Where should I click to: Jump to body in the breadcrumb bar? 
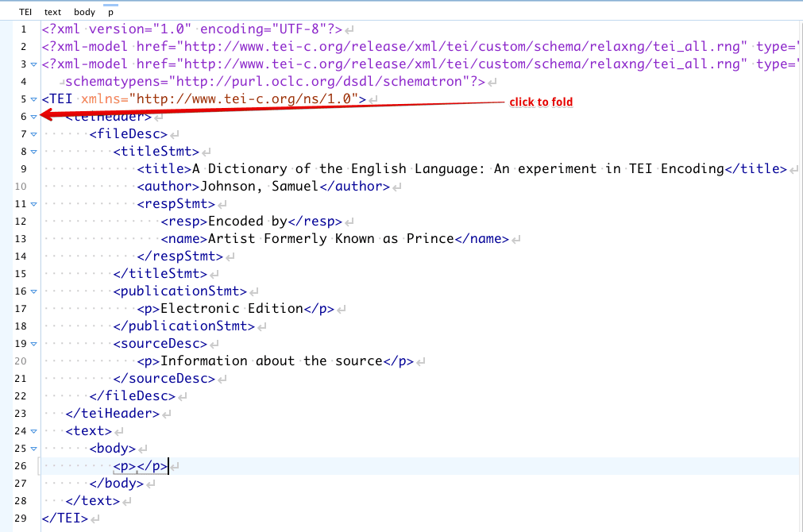click(x=84, y=13)
